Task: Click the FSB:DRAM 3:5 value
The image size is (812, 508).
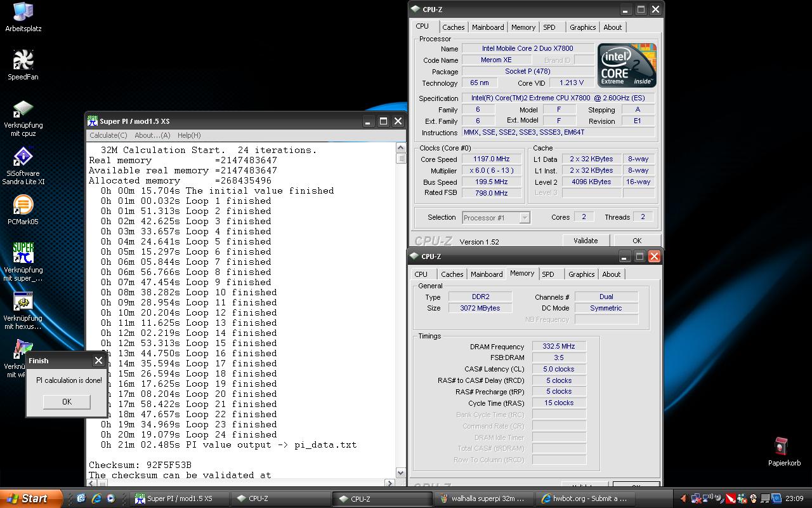Action: pyautogui.click(x=559, y=358)
